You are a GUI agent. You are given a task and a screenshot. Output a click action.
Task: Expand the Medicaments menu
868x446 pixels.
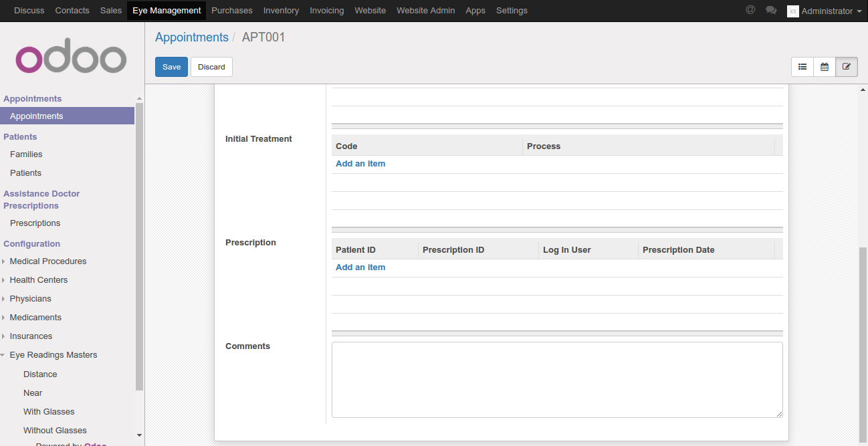35,318
